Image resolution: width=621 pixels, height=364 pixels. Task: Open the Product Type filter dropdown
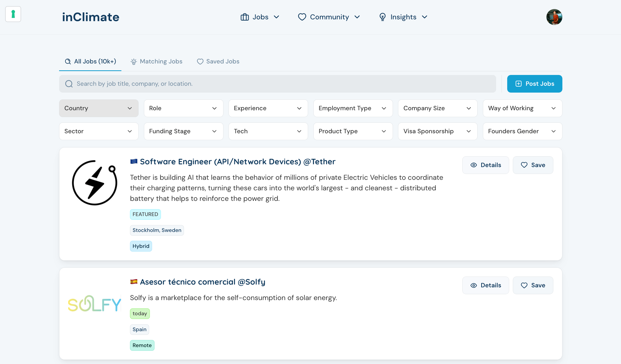(x=353, y=132)
